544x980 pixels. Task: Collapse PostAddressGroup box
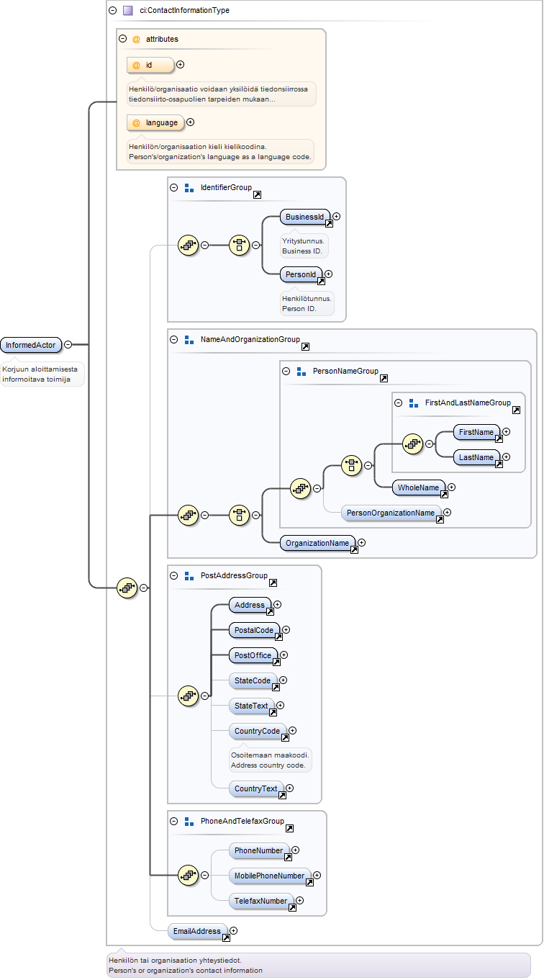tap(174, 575)
